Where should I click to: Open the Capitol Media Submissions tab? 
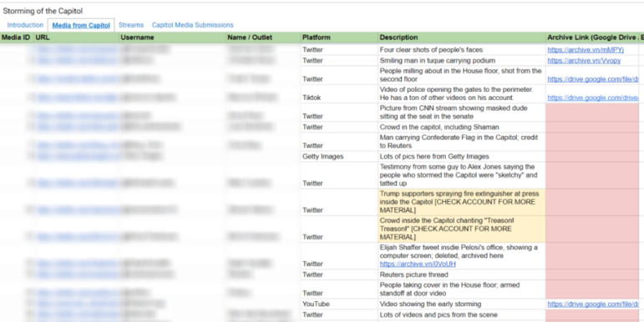[193, 25]
